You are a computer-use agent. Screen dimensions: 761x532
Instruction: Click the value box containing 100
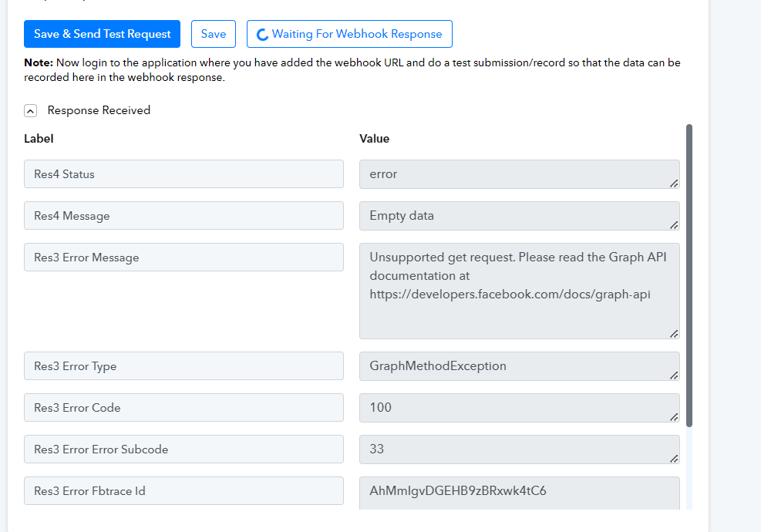tap(520, 408)
